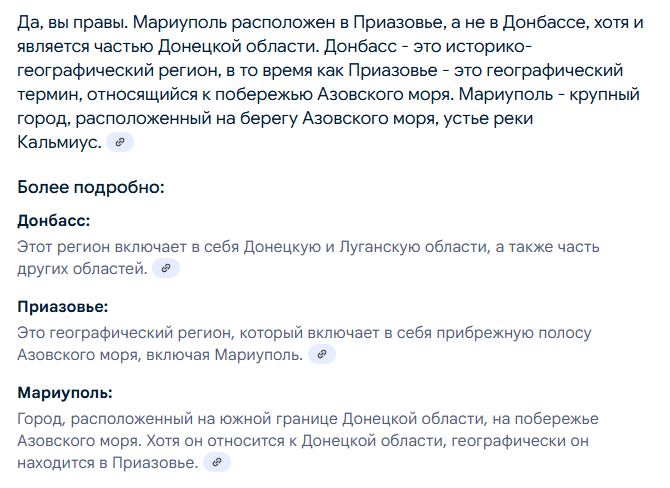Open the source link after 'других областей.'
Image resolution: width=670 pixels, height=488 pixels.
[166, 268]
